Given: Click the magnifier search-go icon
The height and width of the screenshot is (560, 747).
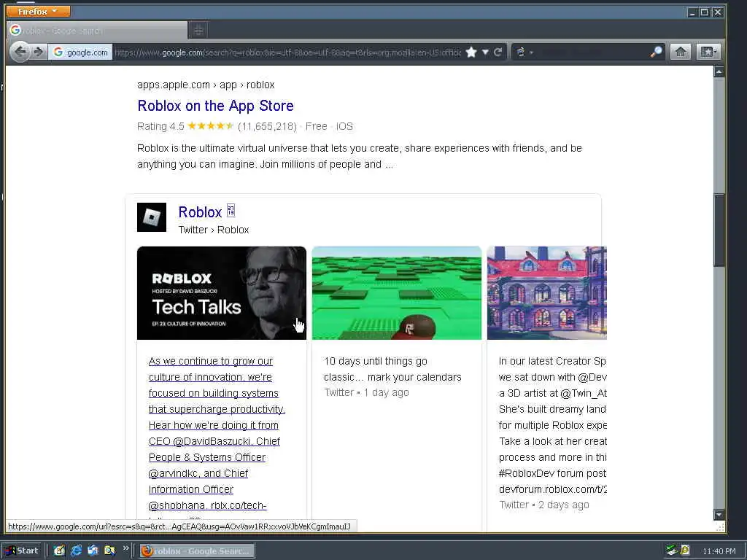Looking at the screenshot, I should pos(656,52).
